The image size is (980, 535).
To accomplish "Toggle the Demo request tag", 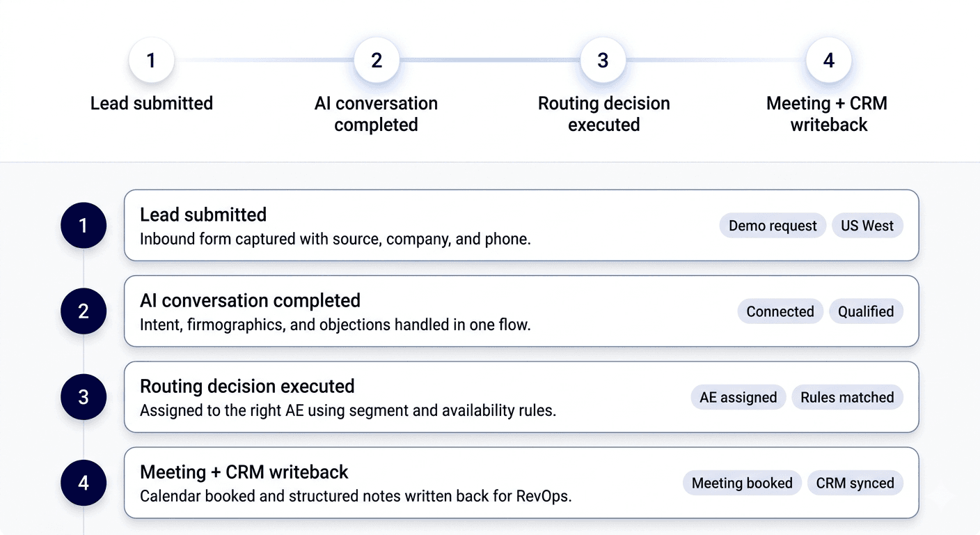I will [773, 225].
